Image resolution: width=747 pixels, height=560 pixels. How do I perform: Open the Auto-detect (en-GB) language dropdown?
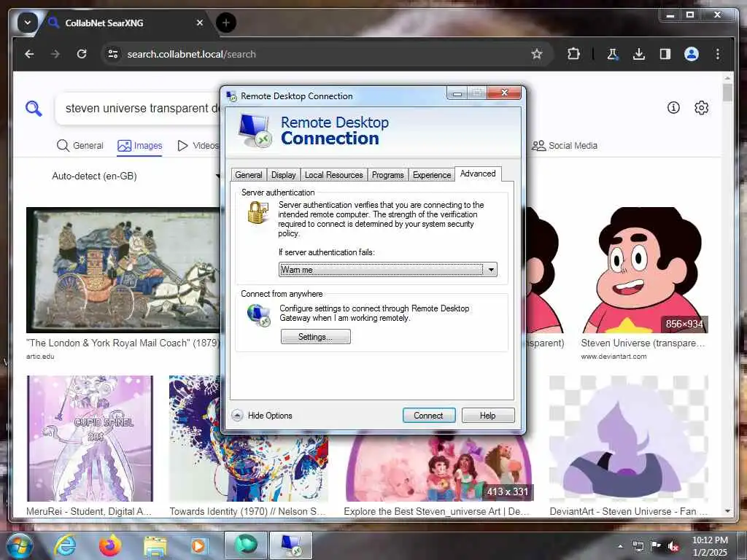coord(136,176)
